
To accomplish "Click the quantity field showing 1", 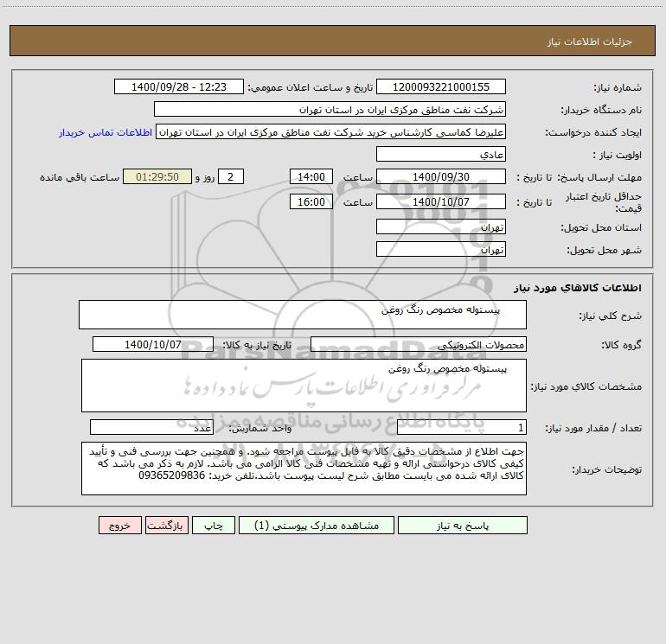I will (x=462, y=427).
